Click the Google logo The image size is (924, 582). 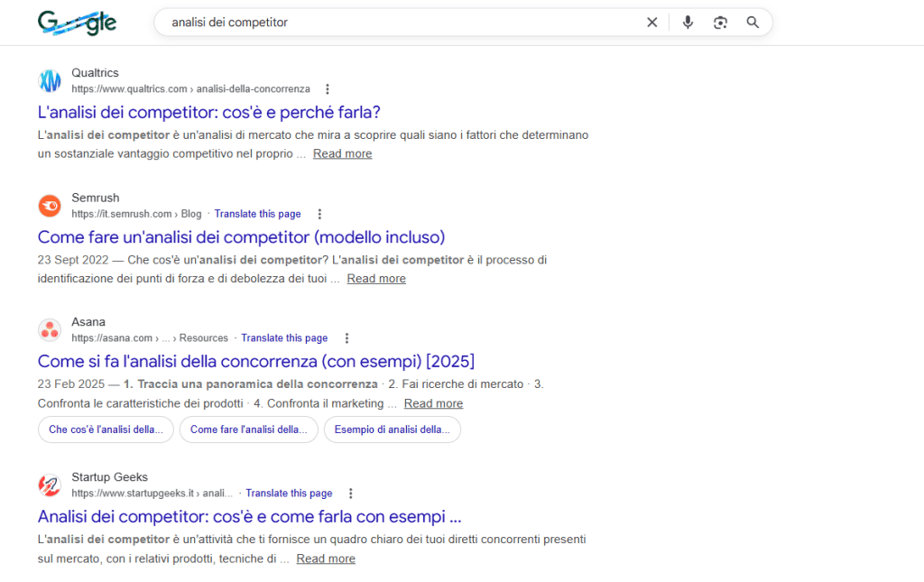pyautogui.click(x=78, y=23)
